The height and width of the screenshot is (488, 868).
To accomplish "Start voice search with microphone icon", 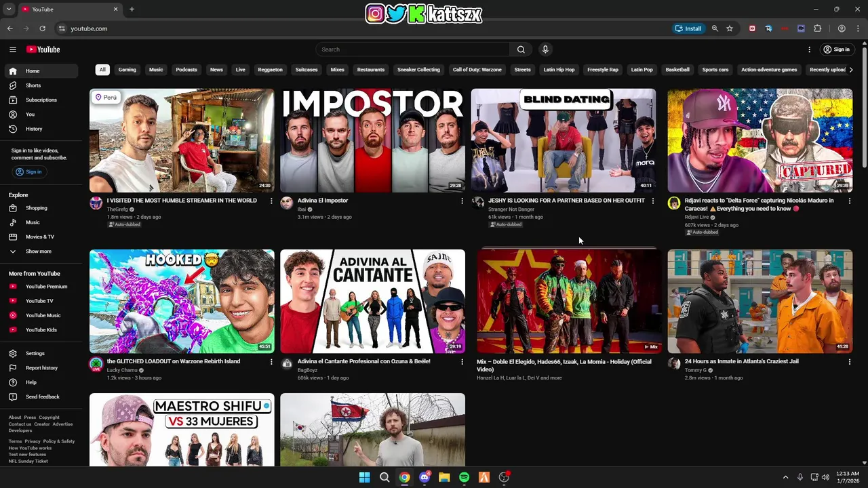I will 545,49.
